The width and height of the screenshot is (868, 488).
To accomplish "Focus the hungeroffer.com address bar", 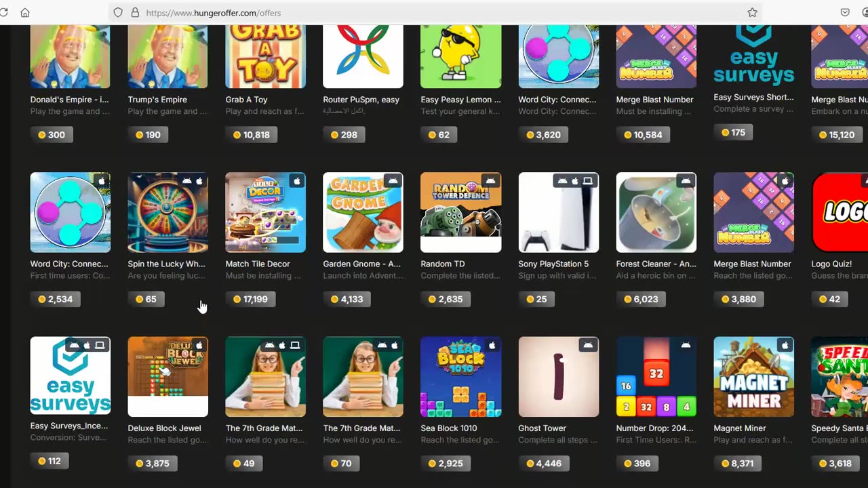I will coord(434,12).
